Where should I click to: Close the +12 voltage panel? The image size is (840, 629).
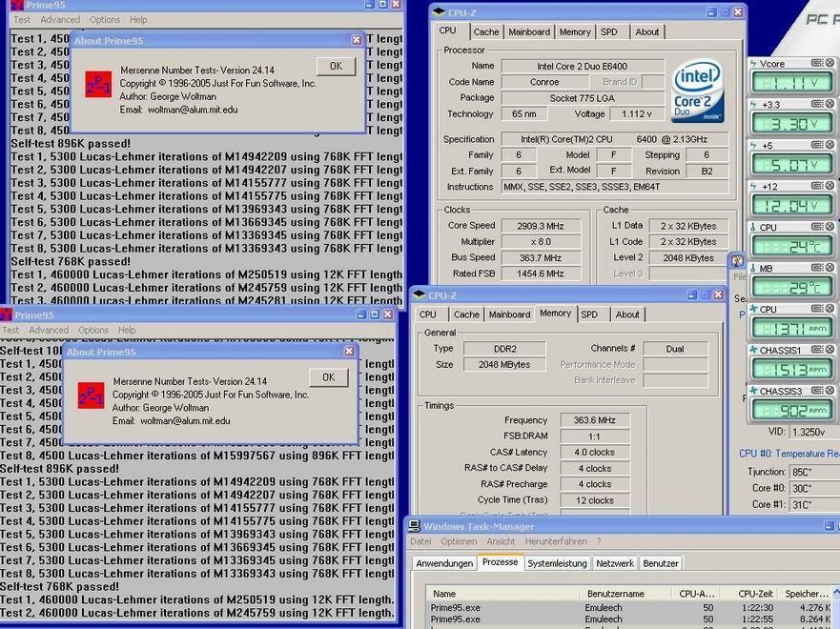(x=830, y=186)
